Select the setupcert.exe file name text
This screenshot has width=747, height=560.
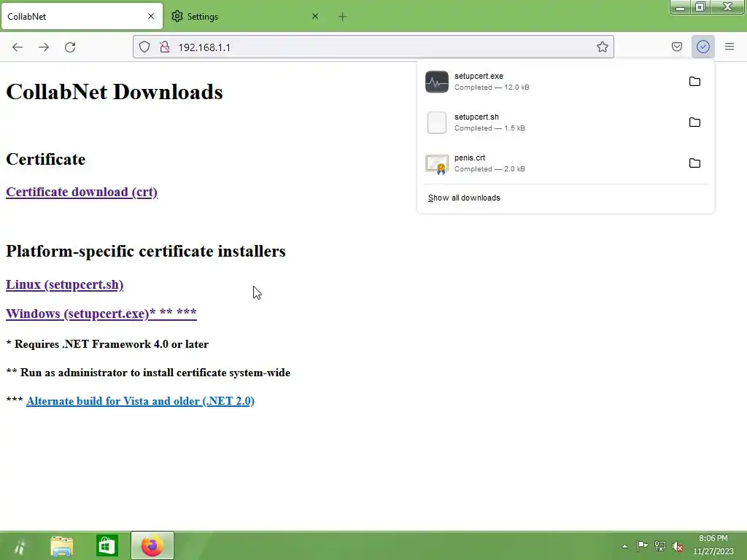click(479, 76)
